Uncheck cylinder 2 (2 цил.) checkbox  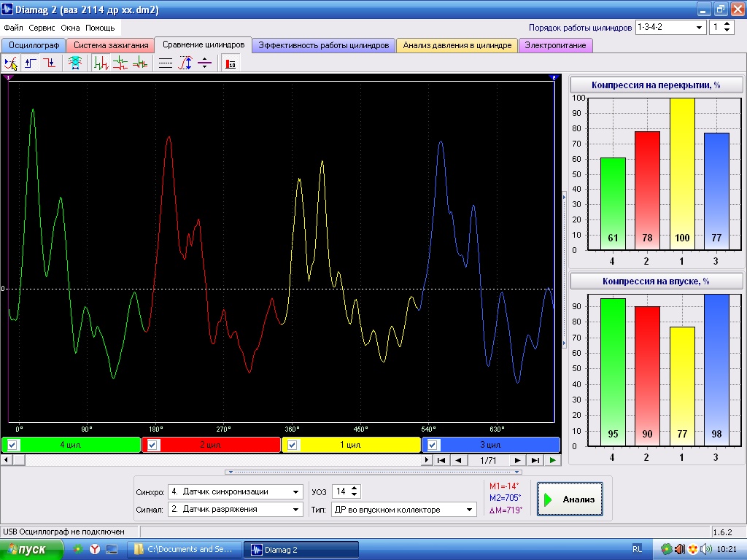tap(152, 445)
